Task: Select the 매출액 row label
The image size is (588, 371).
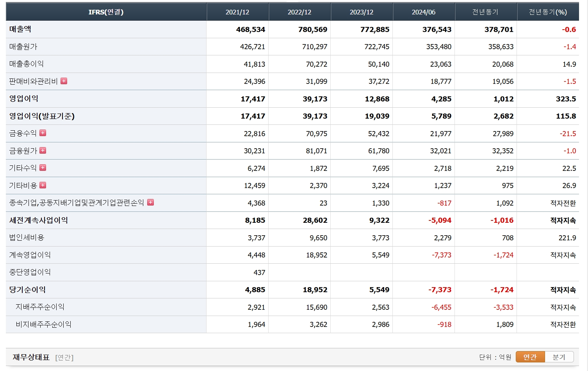Action: tap(20, 29)
